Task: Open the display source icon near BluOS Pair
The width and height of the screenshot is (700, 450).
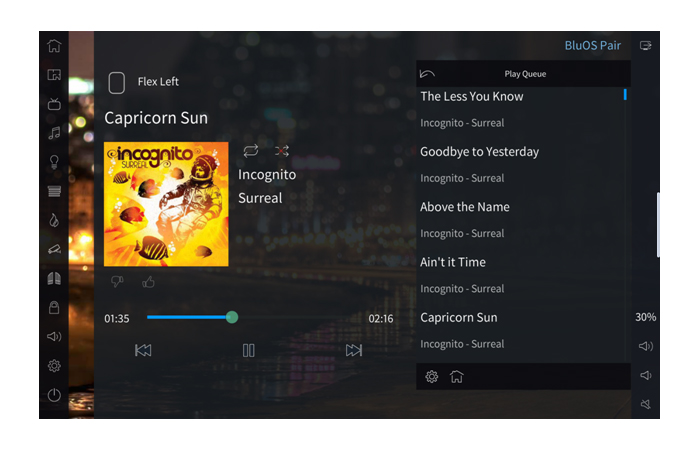Action: (x=646, y=46)
